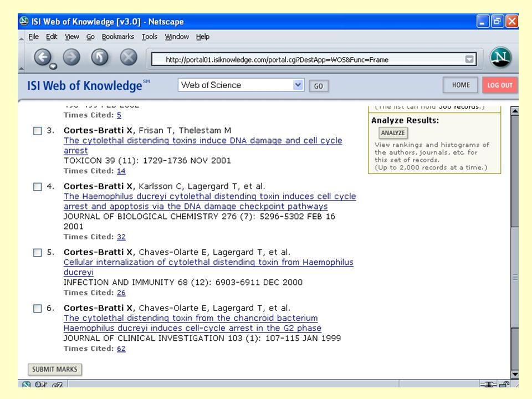Click the results scrollbar up arrow
The height and width of the screenshot is (399, 532).
click(515, 111)
